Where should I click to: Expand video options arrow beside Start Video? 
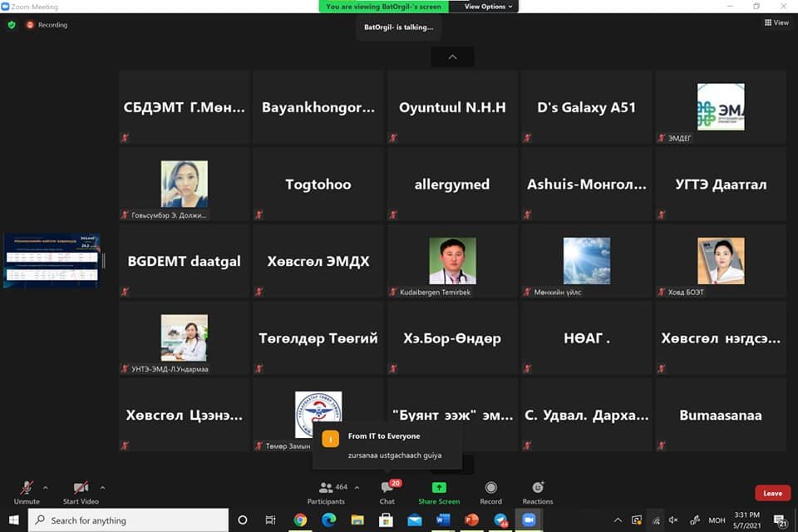coord(102,488)
